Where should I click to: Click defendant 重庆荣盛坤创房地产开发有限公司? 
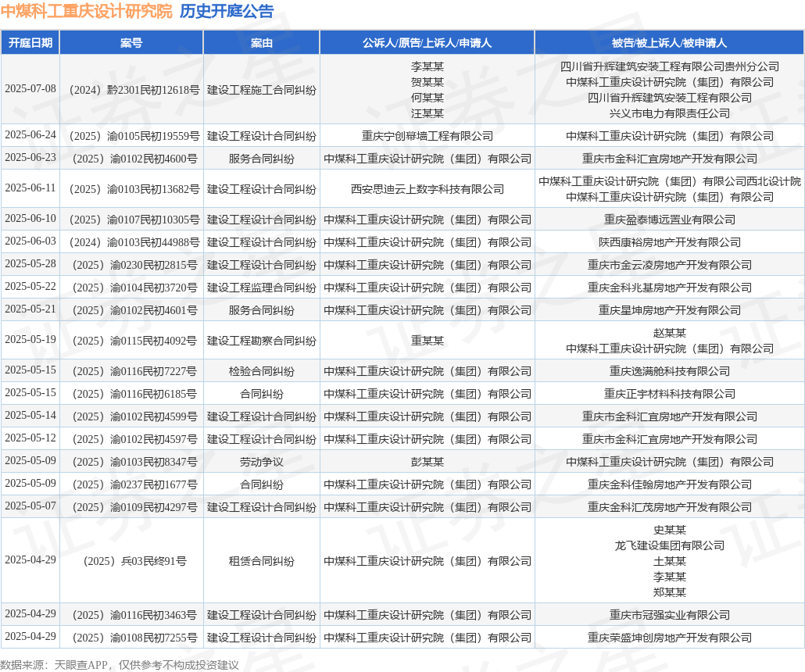click(x=670, y=638)
